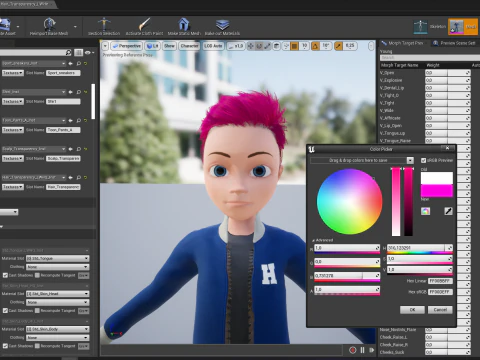Open the Preview Scene Settings tab
The height and width of the screenshot is (360, 480).
[x=454, y=43]
